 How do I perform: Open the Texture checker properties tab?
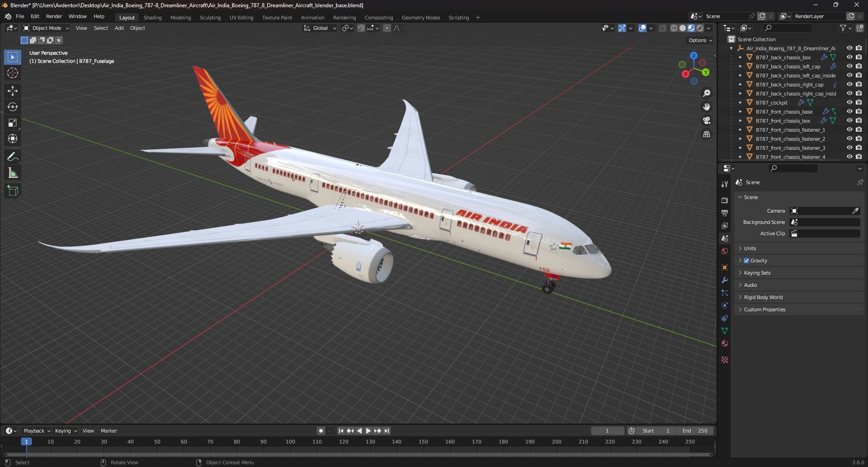pos(725,360)
